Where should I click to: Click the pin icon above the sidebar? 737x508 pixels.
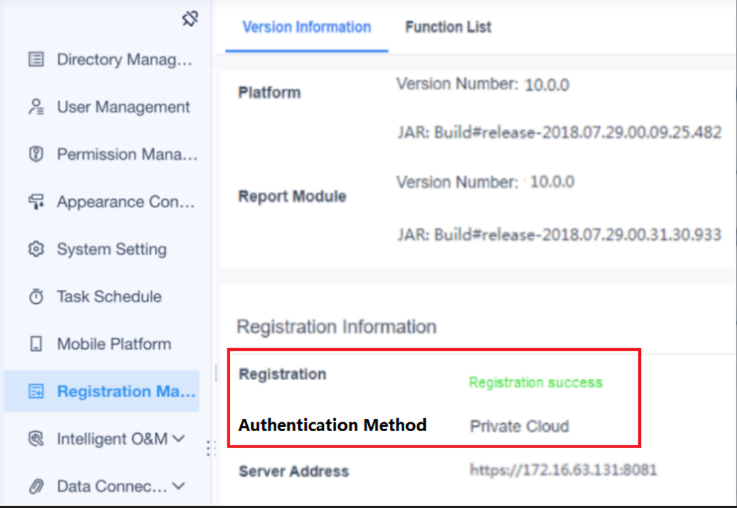pyautogui.click(x=190, y=18)
